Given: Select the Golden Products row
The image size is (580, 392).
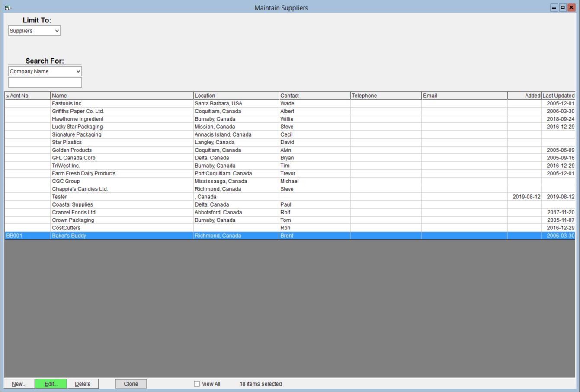Looking at the screenshot, I should tap(290, 150).
